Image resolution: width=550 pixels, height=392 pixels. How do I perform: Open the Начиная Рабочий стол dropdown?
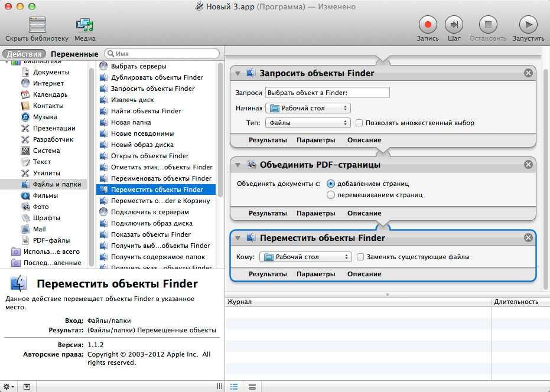pyautogui.click(x=308, y=108)
